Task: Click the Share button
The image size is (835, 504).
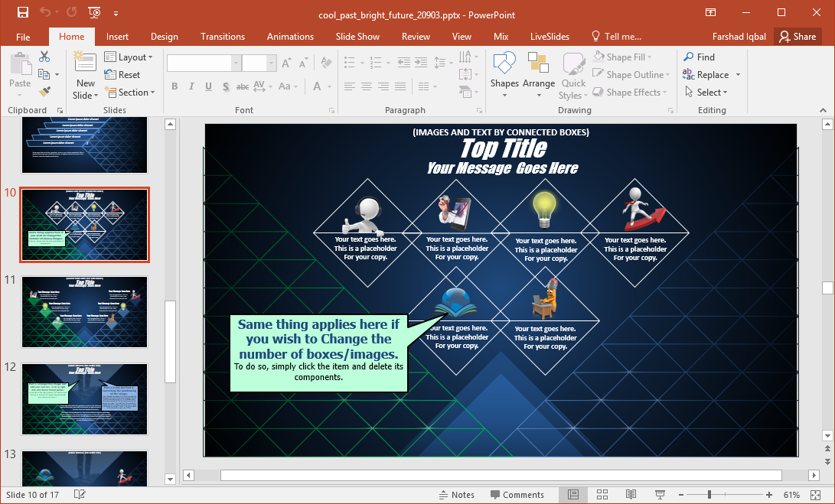Action: 797,37
